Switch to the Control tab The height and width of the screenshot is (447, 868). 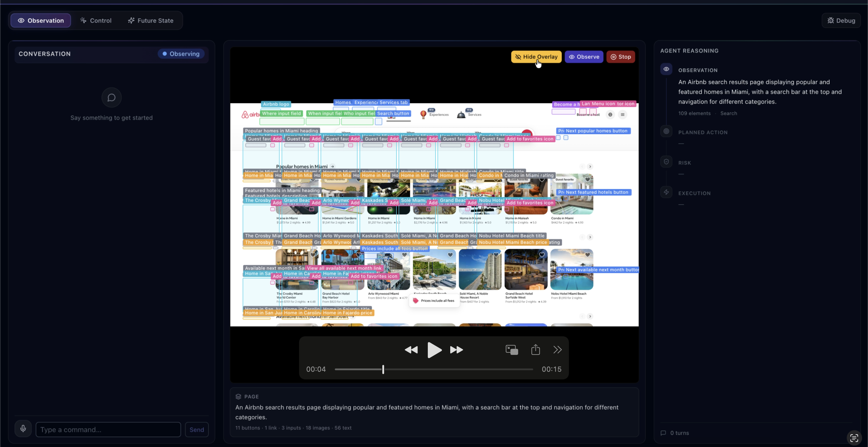96,21
